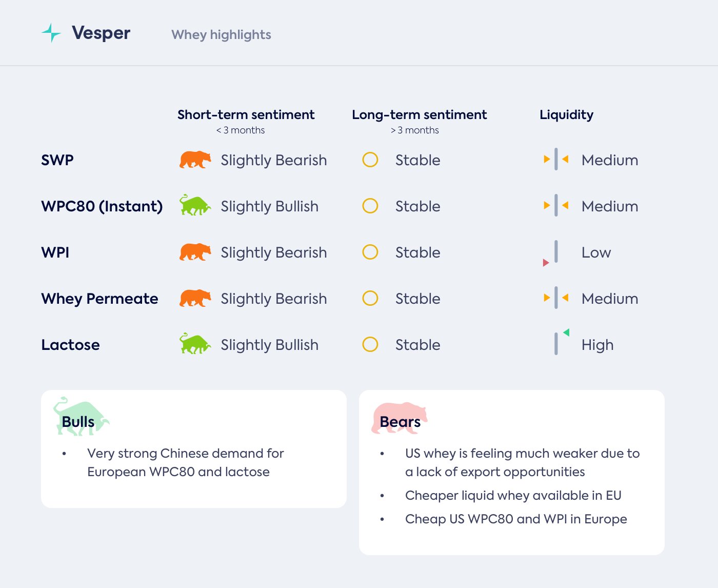
Task: Select the WPI long-term Stable circle
Action: (370, 252)
